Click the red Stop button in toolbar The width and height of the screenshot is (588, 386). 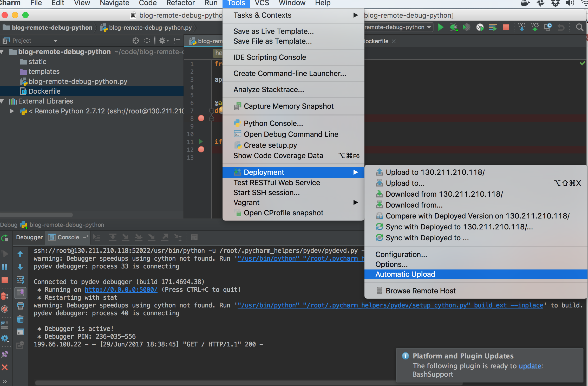pyautogui.click(x=506, y=27)
